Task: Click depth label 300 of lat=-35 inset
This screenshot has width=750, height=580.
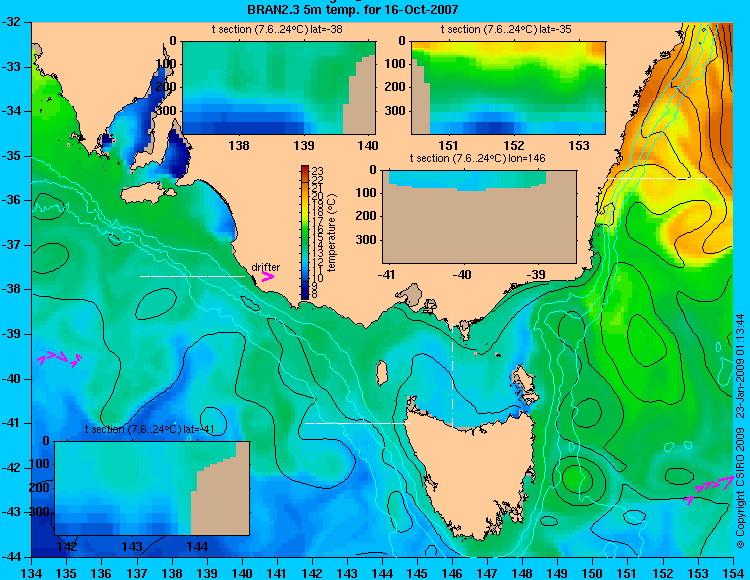Action: tap(395, 110)
